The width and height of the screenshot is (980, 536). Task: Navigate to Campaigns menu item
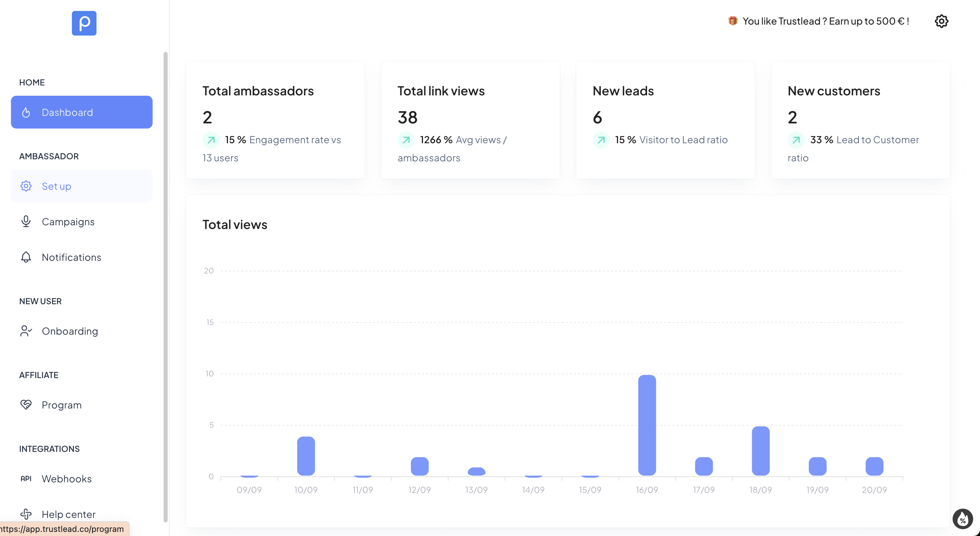pyautogui.click(x=68, y=221)
